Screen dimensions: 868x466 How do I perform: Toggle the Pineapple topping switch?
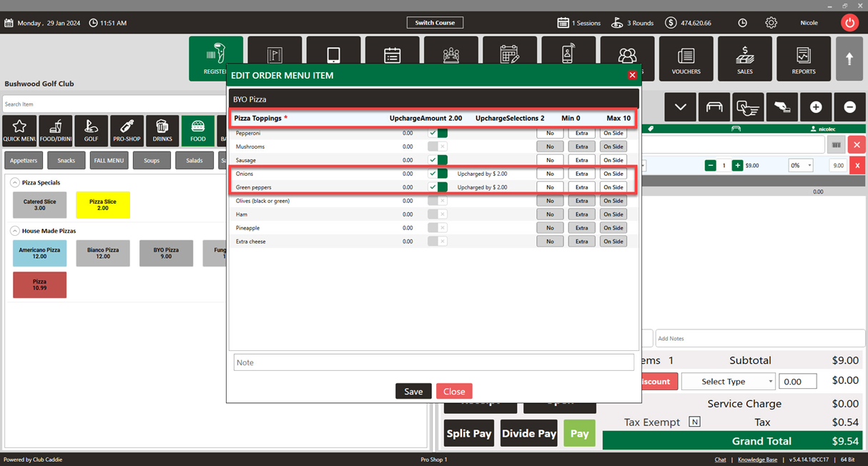tap(438, 228)
